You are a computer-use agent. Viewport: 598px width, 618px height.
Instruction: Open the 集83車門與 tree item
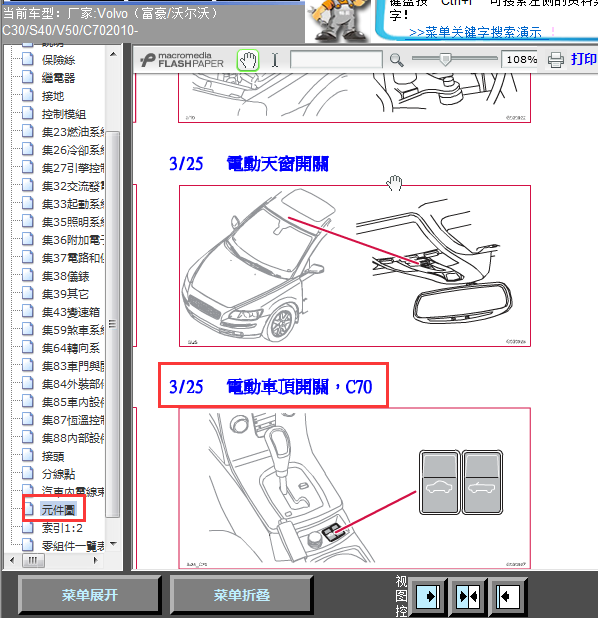pyautogui.click(x=73, y=366)
